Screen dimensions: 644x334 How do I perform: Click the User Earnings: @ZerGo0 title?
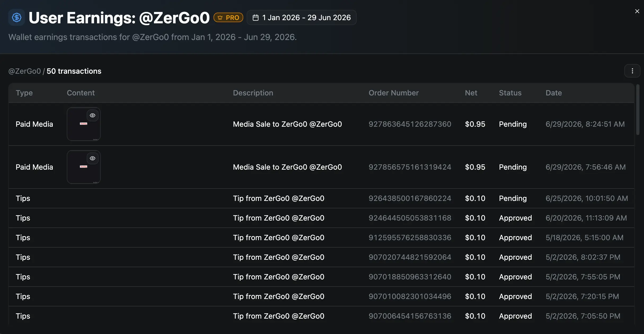[x=119, y=17]
